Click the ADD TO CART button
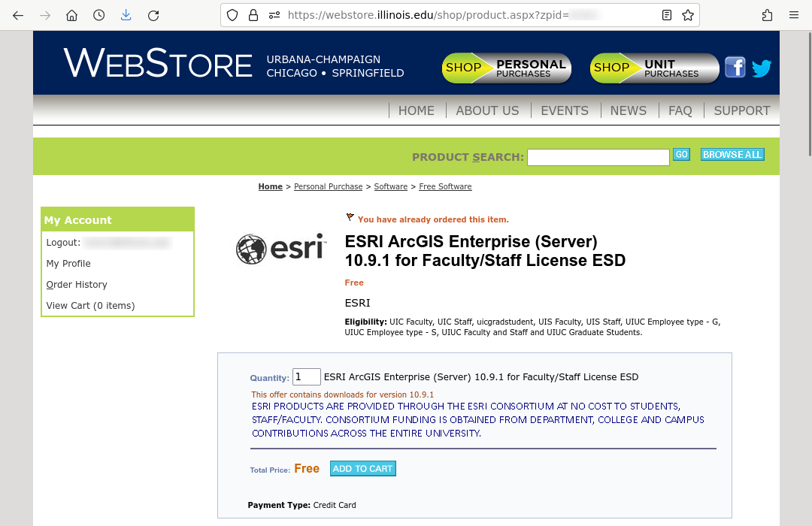The image size is (812, 526). [x=362, y=469]
